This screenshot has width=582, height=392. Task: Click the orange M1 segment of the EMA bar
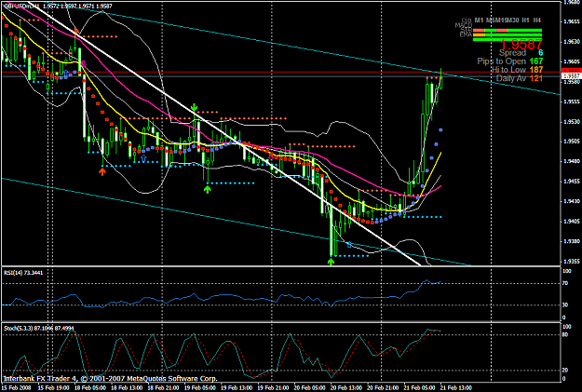[479, 34]
